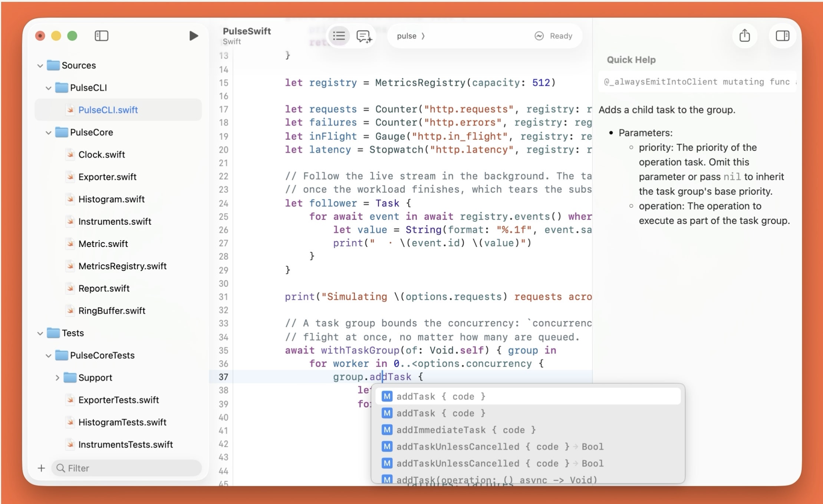Click the Swift icon beside Metric.swift
Image resolution: width=823 pixels, height=504 pixels.
pos(70,243)
